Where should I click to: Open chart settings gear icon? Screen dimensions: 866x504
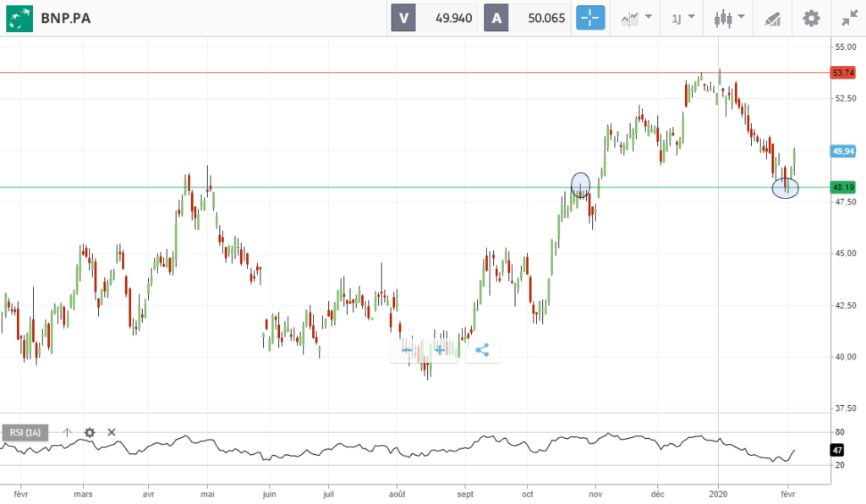pos(811,19)
